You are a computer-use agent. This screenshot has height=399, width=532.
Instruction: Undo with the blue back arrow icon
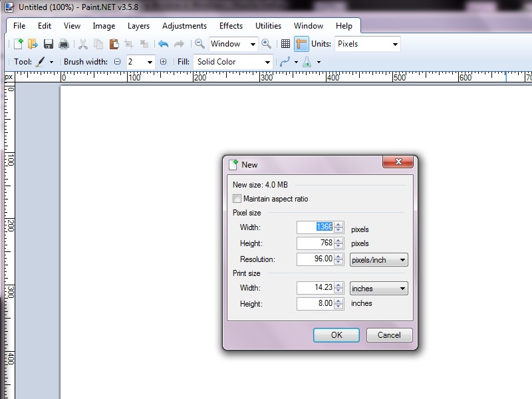pyautogui.click(x=162, y=44)
